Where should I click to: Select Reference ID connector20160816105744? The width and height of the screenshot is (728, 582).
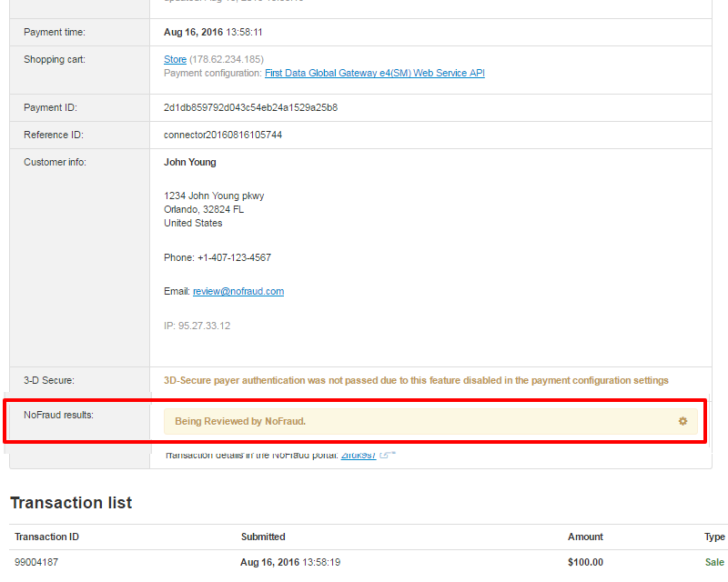[x=223, y=135]
